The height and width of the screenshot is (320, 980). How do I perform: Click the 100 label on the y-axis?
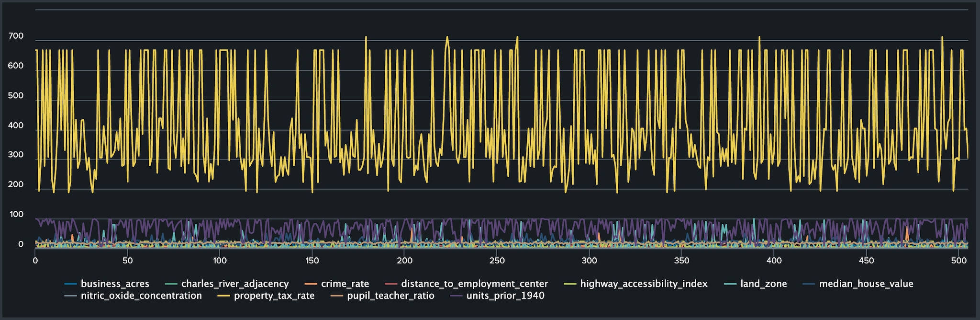pos(16,215)
